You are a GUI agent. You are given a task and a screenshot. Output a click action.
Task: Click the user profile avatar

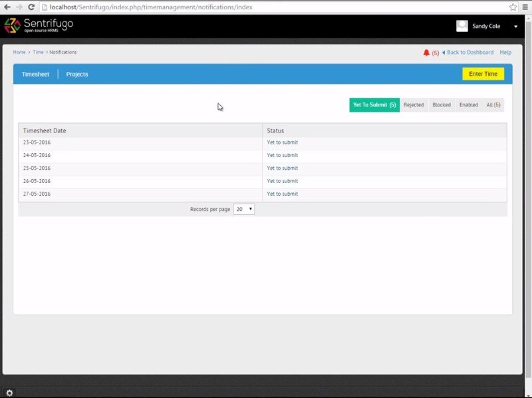(462, 26)
